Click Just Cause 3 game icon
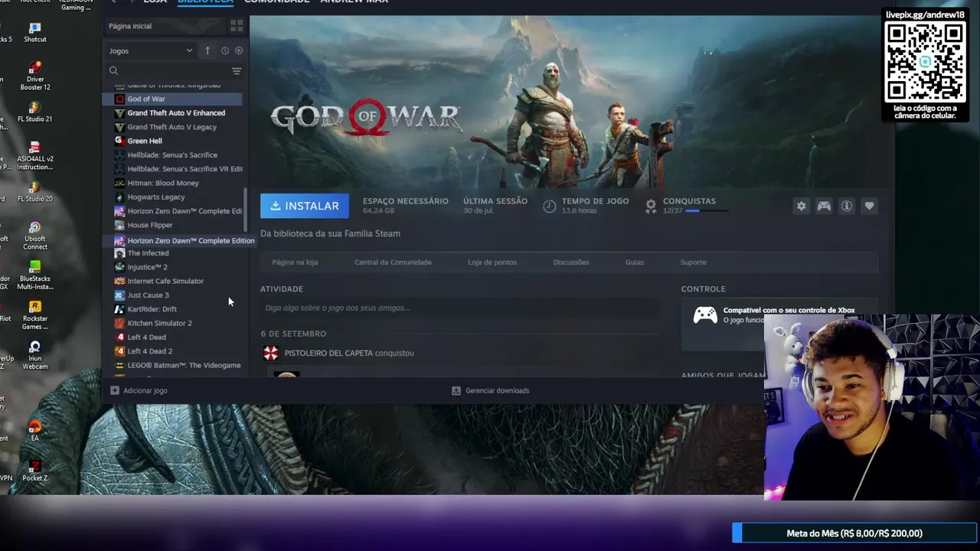This screenshot has height=551, width=980. click(119, 295)
